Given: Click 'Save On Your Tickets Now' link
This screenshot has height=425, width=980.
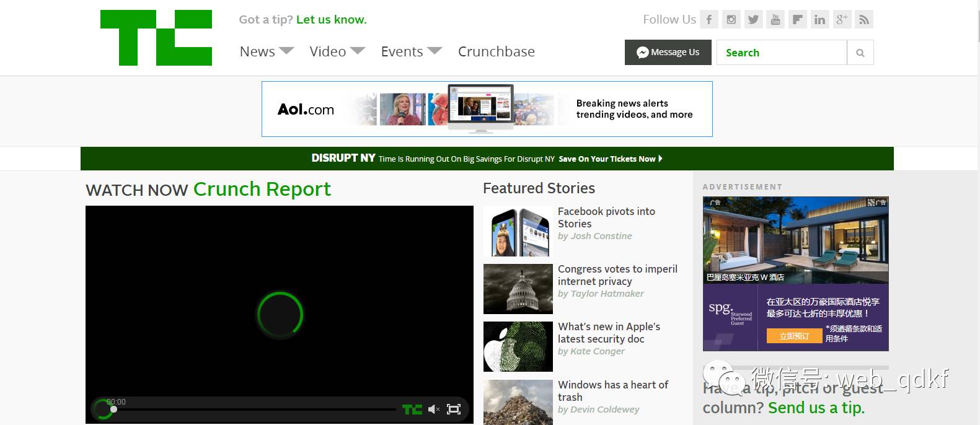Looking at the screenshot, I should click(611, 159).
